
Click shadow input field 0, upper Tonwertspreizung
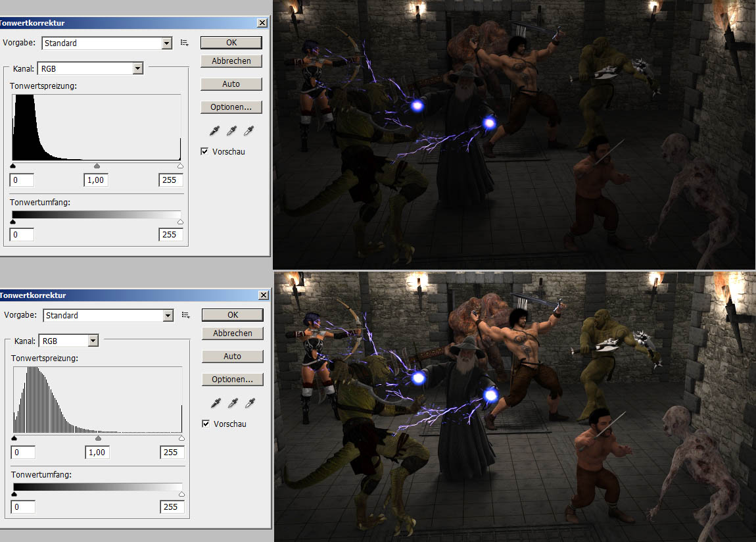(22, 180)
